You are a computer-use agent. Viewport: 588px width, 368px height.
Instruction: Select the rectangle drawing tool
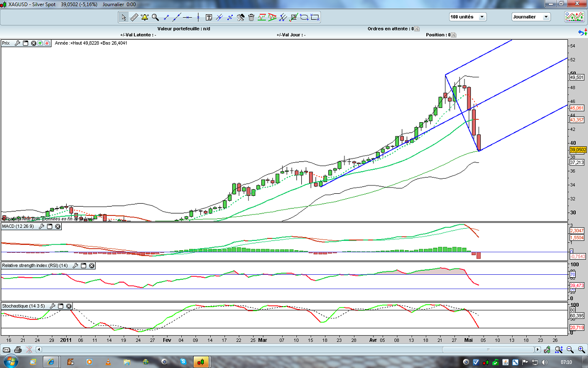pyautogui.click(x=315, y=17)
